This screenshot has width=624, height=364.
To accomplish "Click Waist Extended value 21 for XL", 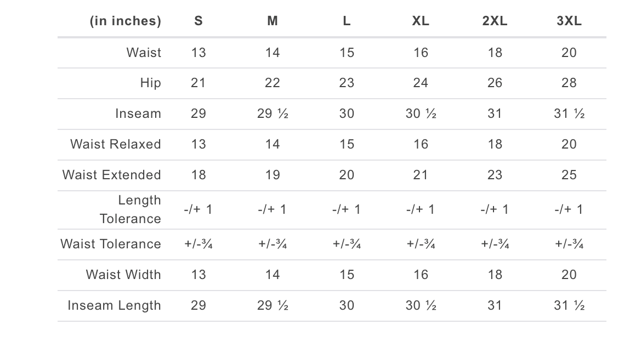I will point(421,175).
